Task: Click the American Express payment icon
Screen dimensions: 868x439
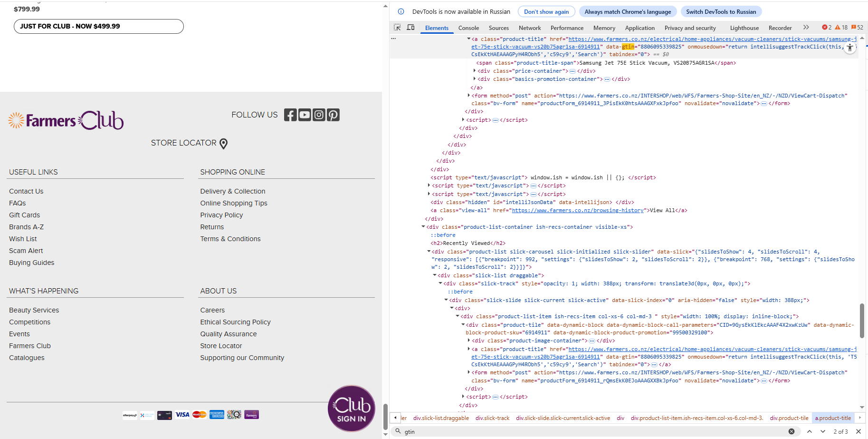Action: (x=217, y=415)
